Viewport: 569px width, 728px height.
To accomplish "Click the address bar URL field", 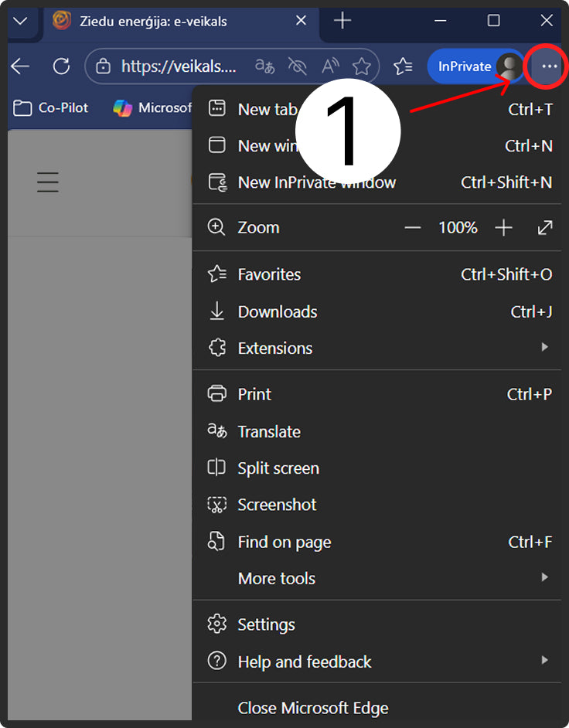I will point(178,66).
